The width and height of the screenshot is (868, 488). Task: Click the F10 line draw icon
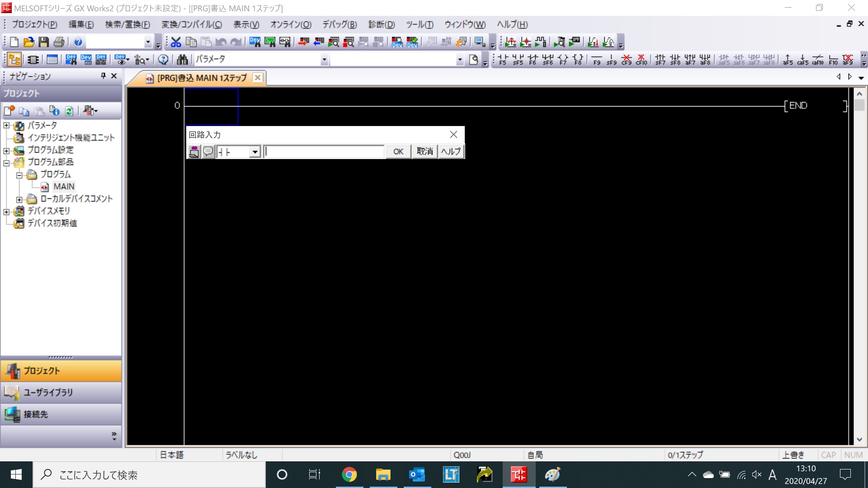point(833,60)
